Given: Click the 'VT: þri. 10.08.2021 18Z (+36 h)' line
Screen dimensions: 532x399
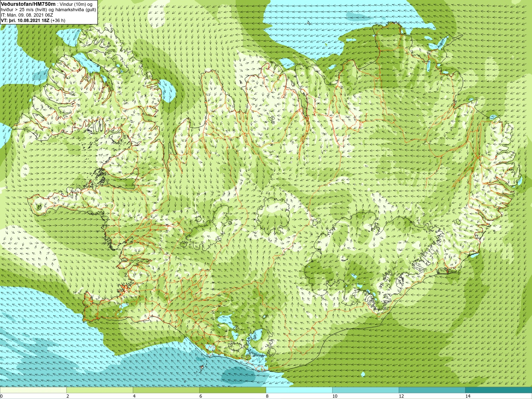Looking at the screenshot, I should tap(33, 20).
